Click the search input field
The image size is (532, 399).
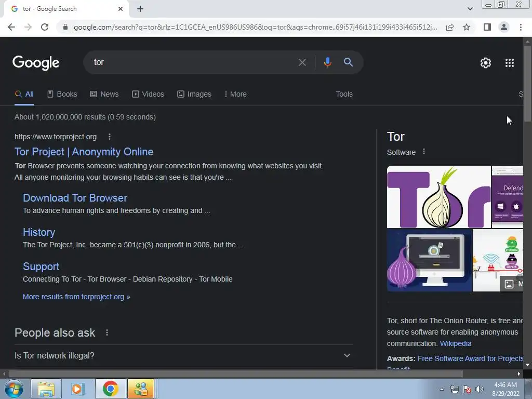point(193,62)
